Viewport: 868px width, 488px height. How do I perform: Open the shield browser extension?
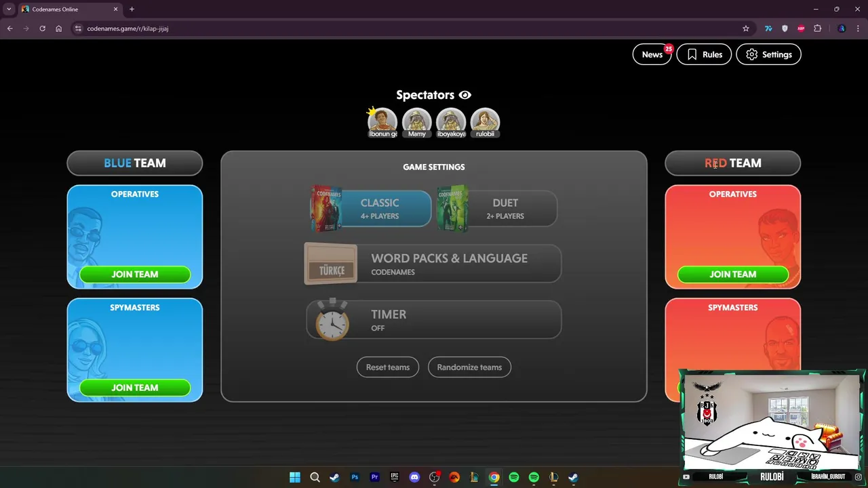pos(785,28)
